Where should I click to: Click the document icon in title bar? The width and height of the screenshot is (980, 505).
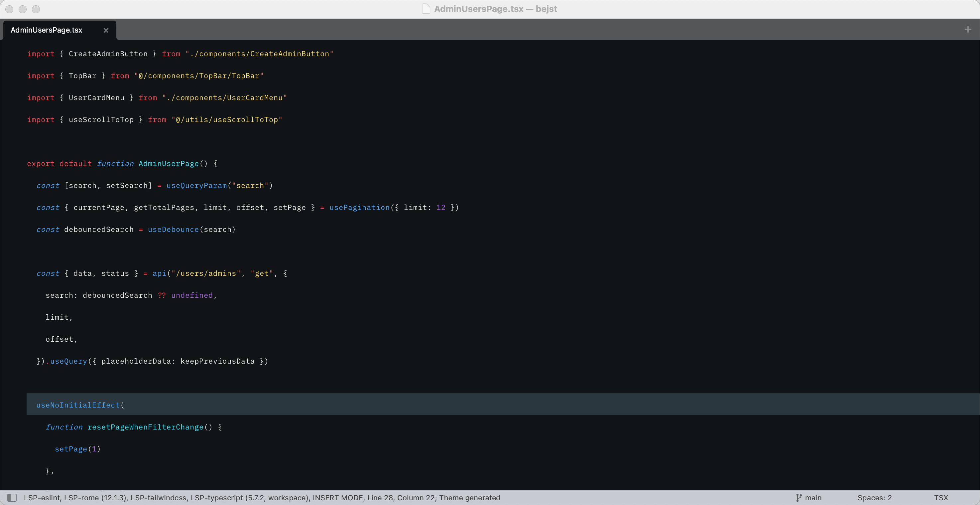click(426, 9)
